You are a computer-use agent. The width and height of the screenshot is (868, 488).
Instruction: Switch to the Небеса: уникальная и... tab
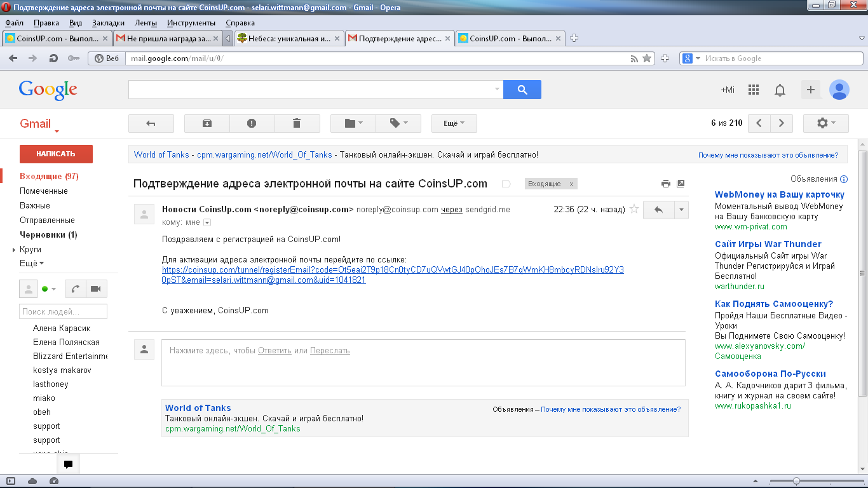[x=288, y=38]
